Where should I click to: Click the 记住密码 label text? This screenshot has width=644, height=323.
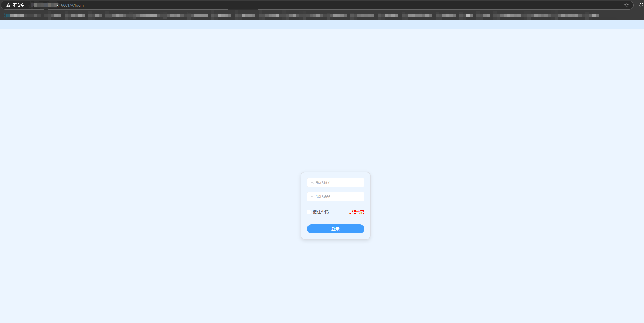click(321, 212)
